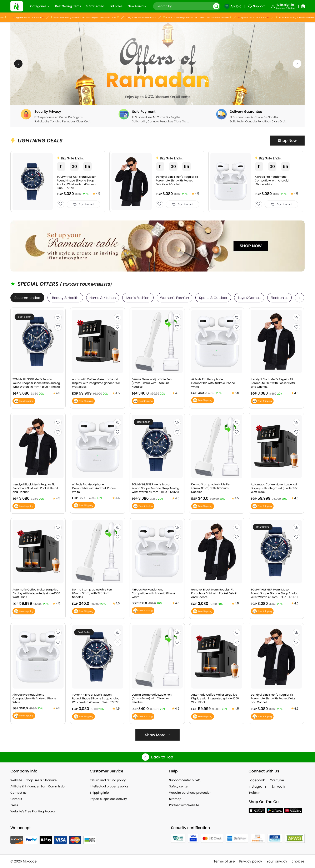Expand the Categories dropdown in header

(40, 6)
